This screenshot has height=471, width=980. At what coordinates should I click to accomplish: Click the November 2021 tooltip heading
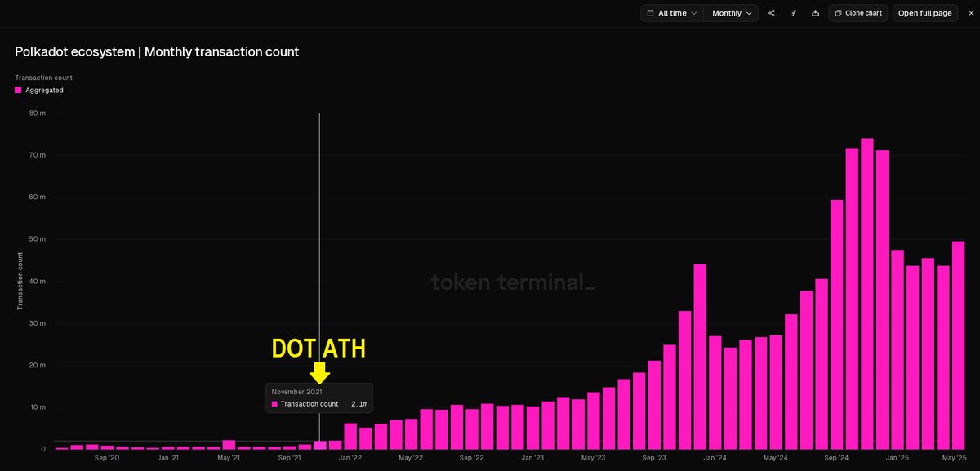point(296,392)
